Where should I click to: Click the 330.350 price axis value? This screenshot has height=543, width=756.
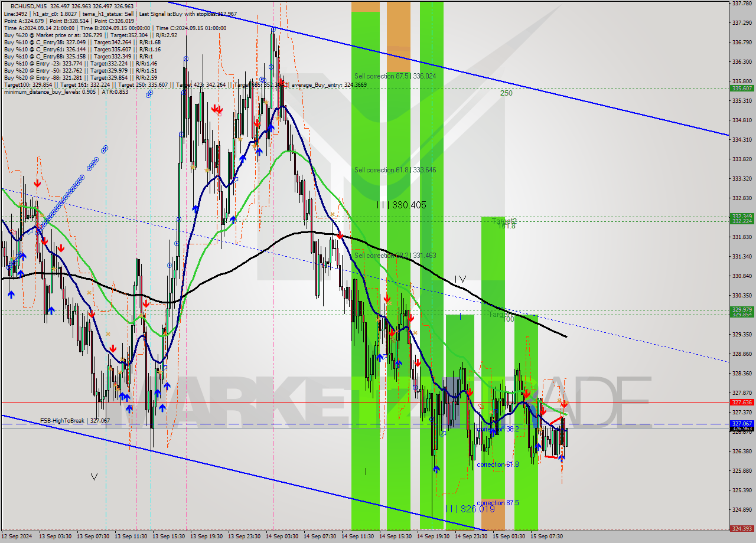[x=742, y=295]
